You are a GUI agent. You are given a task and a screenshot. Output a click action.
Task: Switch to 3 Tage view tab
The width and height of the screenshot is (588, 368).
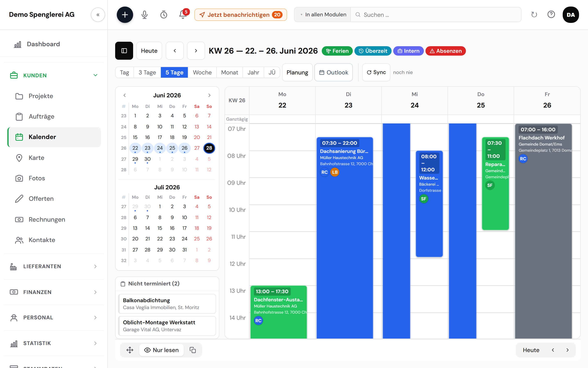(147, 72)
